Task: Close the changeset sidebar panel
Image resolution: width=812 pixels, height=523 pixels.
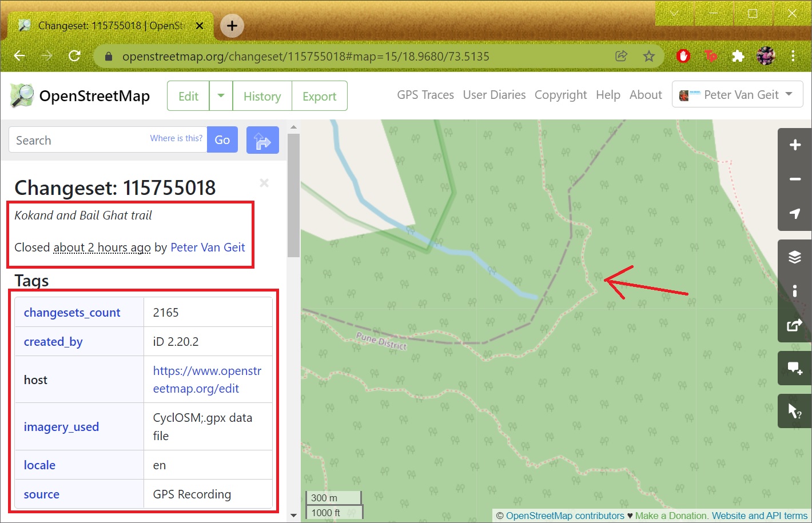Action: [x=264, y=183]
